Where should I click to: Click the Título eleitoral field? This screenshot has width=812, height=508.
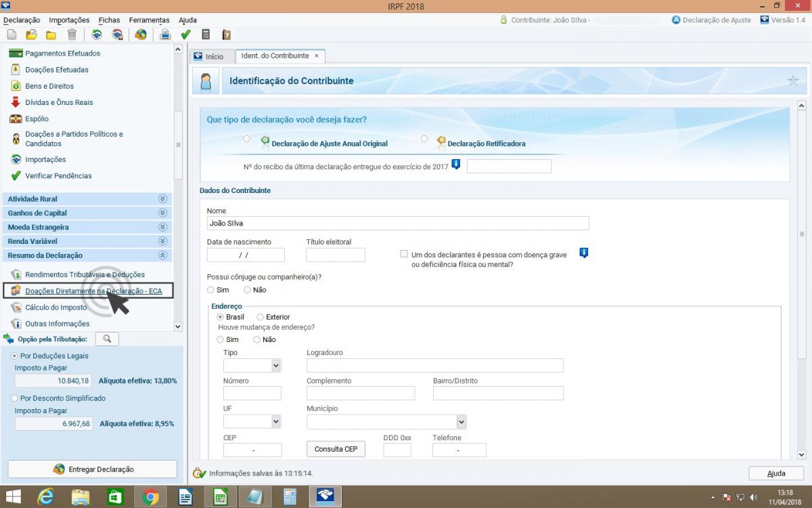click(336, 255)
